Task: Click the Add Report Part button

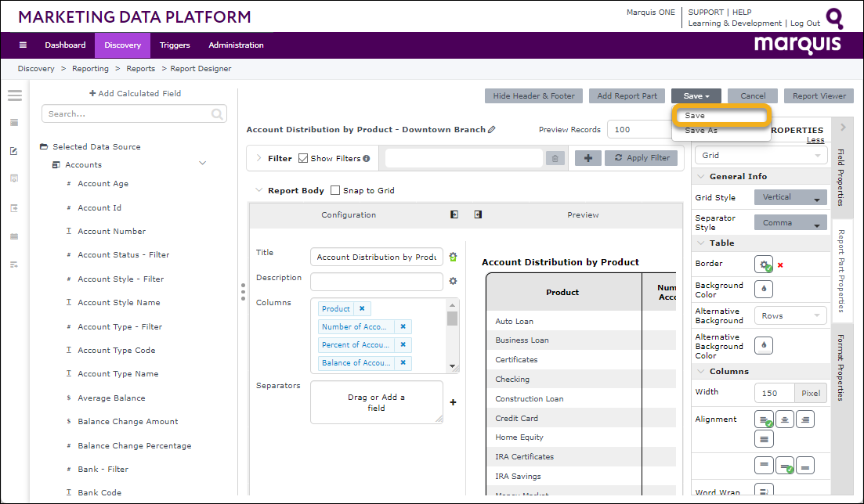Action: [x=627, y=95]
